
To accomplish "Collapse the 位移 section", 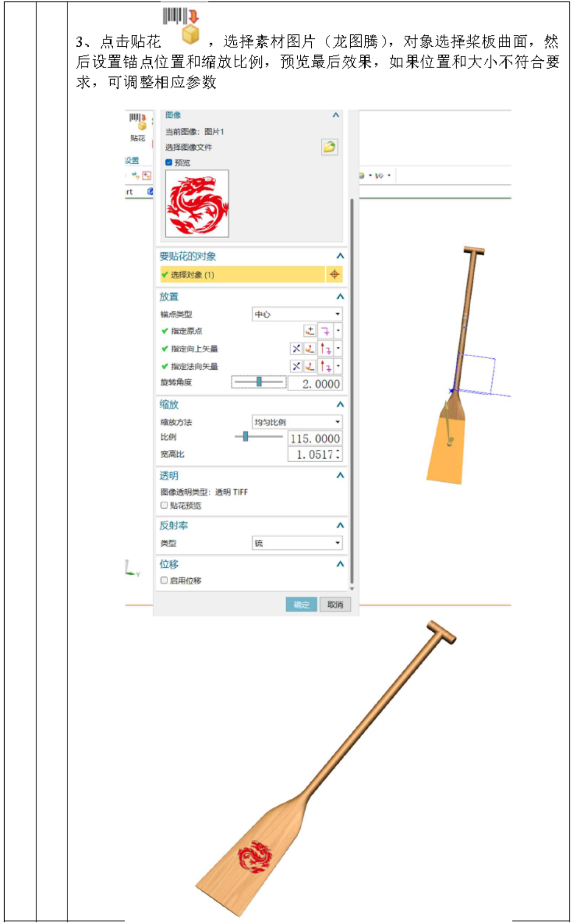I will pyautogui.click(x=340, y=564).
